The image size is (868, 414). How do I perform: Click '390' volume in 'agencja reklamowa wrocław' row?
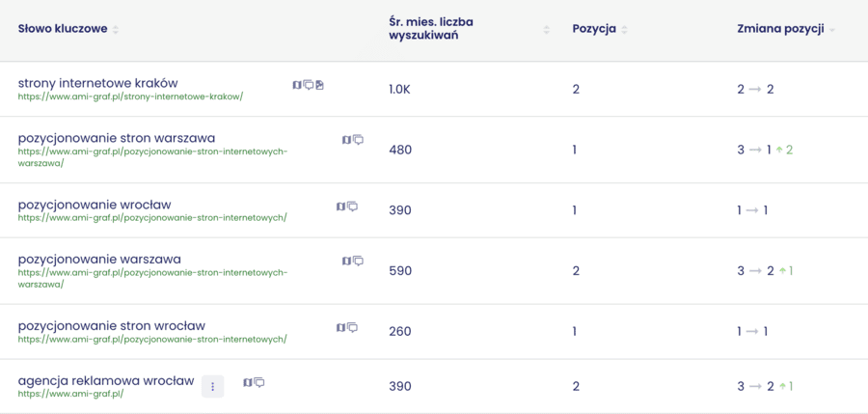pos(400,386)
